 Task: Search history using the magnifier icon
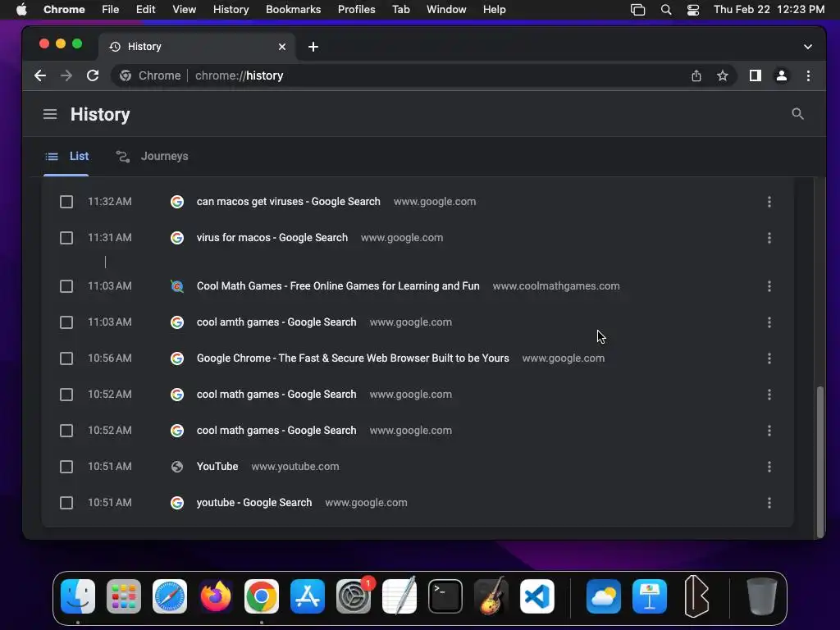797,113
